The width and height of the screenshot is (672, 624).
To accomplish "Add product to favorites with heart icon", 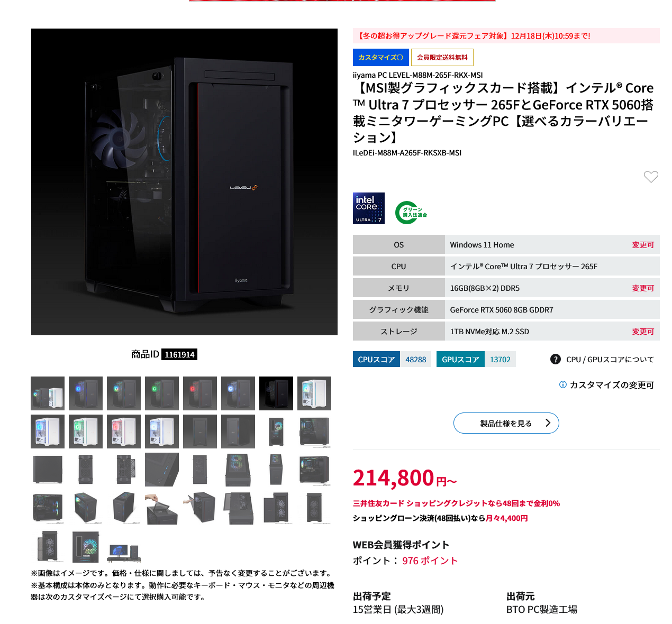I will (x=651, y=177).
